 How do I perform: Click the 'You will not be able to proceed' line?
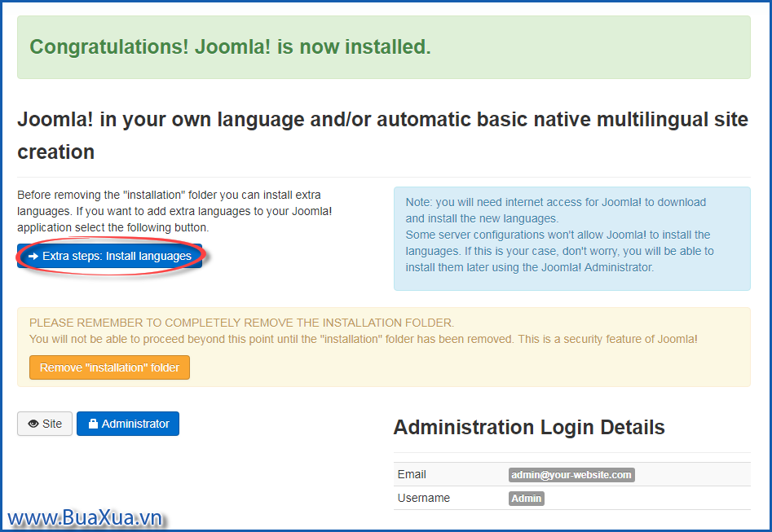coord(364,339)
